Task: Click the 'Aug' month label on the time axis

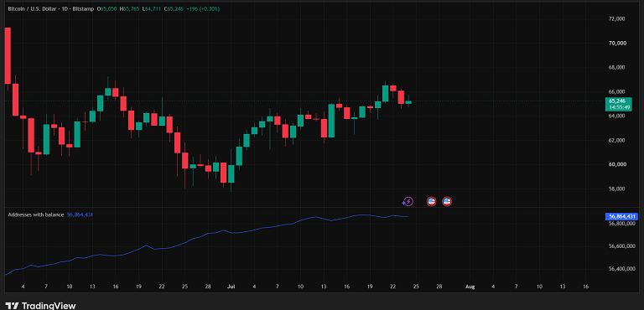Action: [470, 287]
